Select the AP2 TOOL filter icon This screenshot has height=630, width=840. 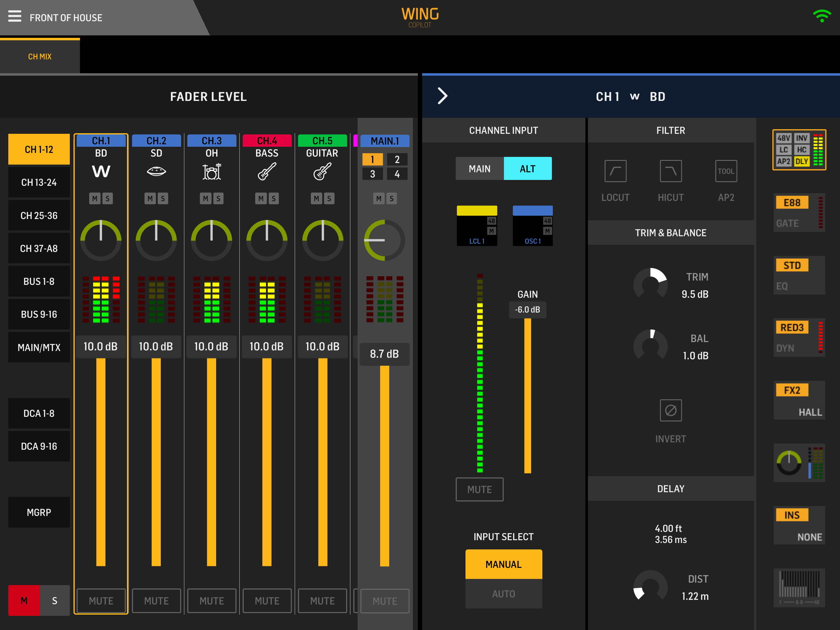[x=725, y=171]
